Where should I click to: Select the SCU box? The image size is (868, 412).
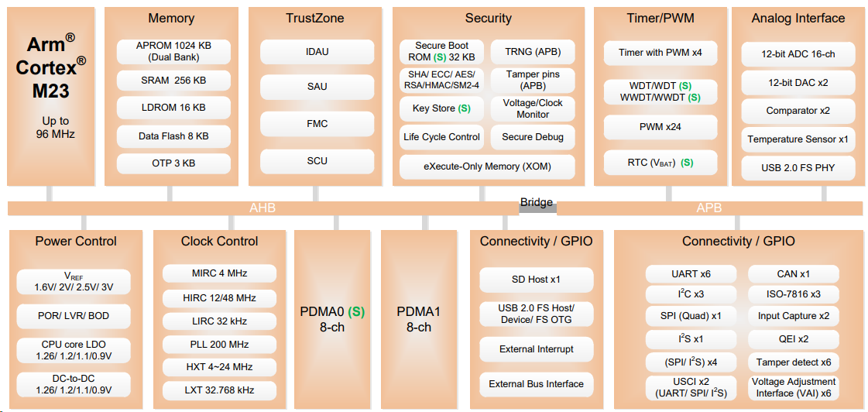pyautogui.click(x=317, y=161)
